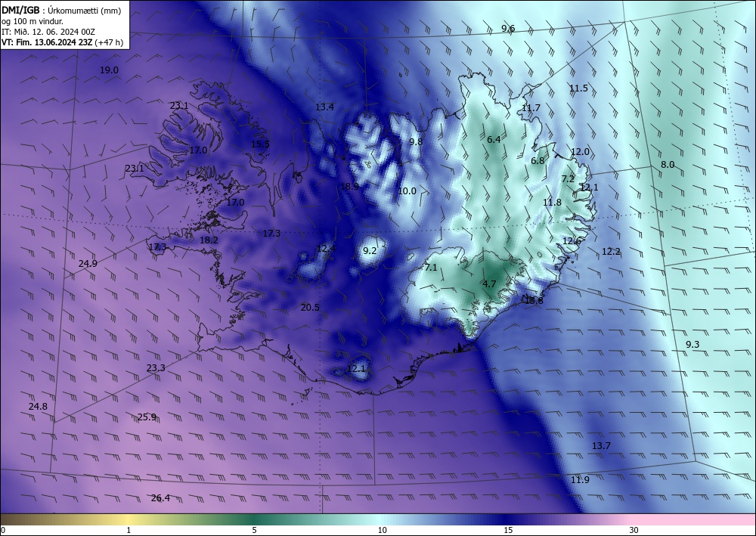
Task: Click the 12.6 value label
Action: coord(572,241)
